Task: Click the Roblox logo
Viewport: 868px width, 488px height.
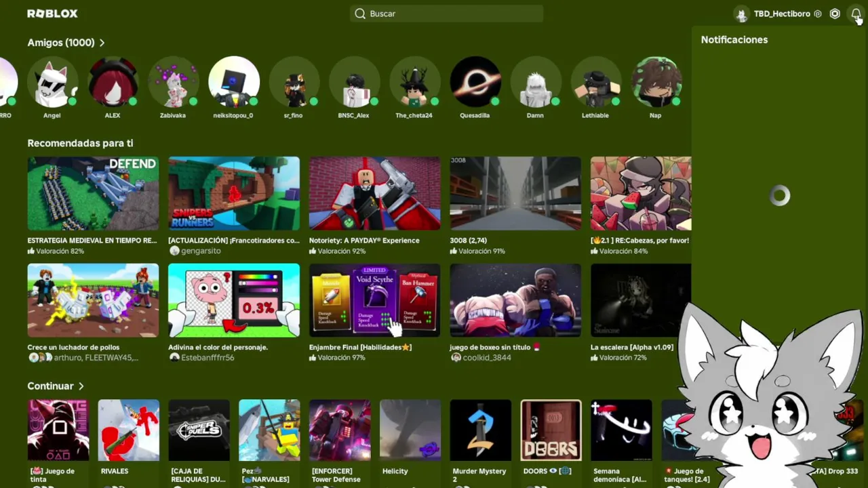Action: [x=52, y=14]
